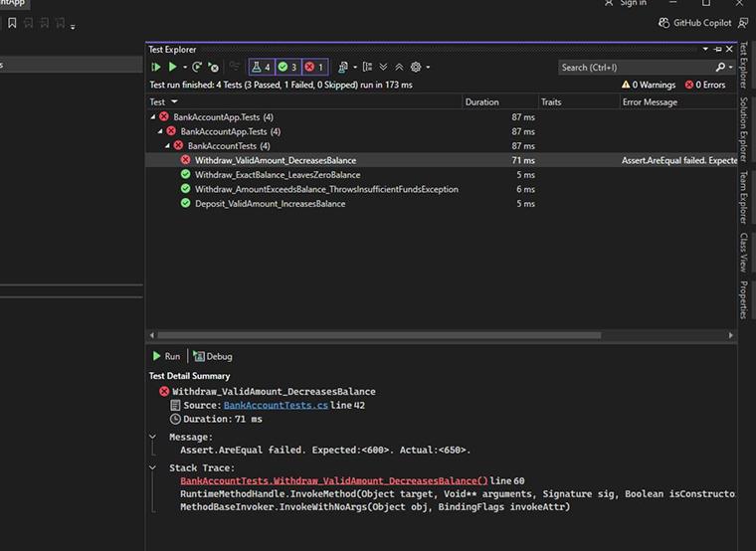Click the clock icon beside Duration

(175, 419)
